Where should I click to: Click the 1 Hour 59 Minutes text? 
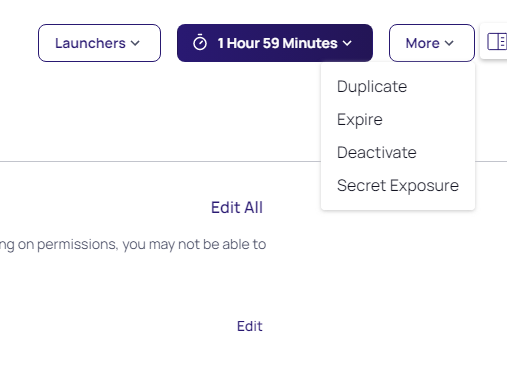[277, 43]
